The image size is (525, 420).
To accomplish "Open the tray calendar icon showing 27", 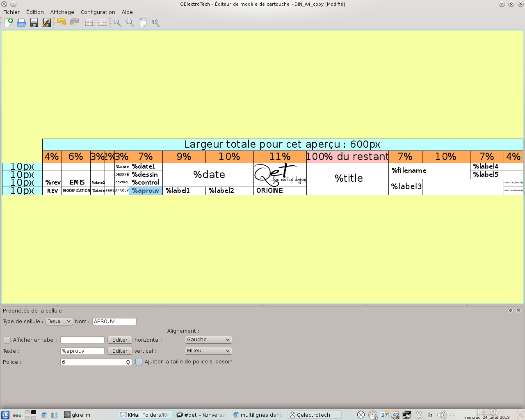I will click(x=384, y=415).
